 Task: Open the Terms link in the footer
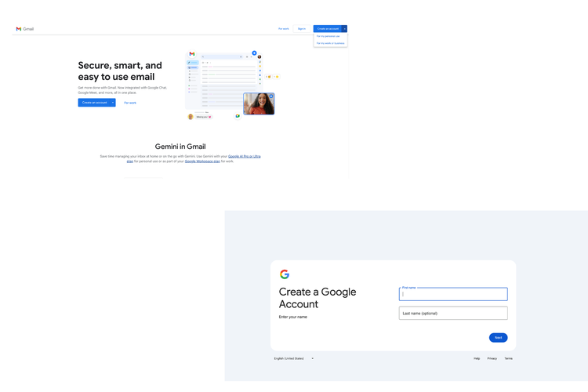coord(508,358)
